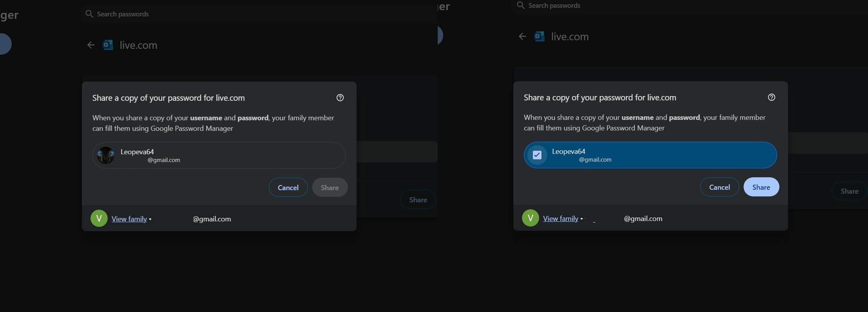
Task: Click the live.com heading in the left screenshot
Action: 138,45
